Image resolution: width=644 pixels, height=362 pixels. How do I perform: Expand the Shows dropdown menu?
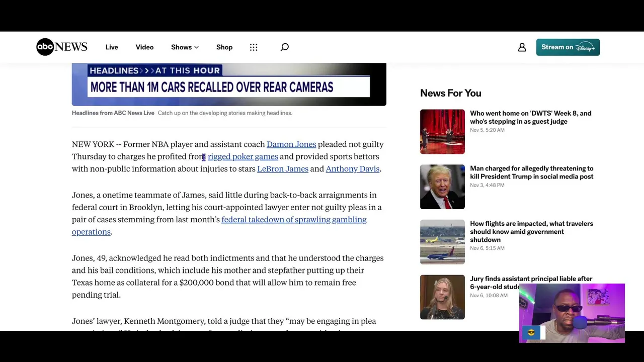(x=185, y=47)
